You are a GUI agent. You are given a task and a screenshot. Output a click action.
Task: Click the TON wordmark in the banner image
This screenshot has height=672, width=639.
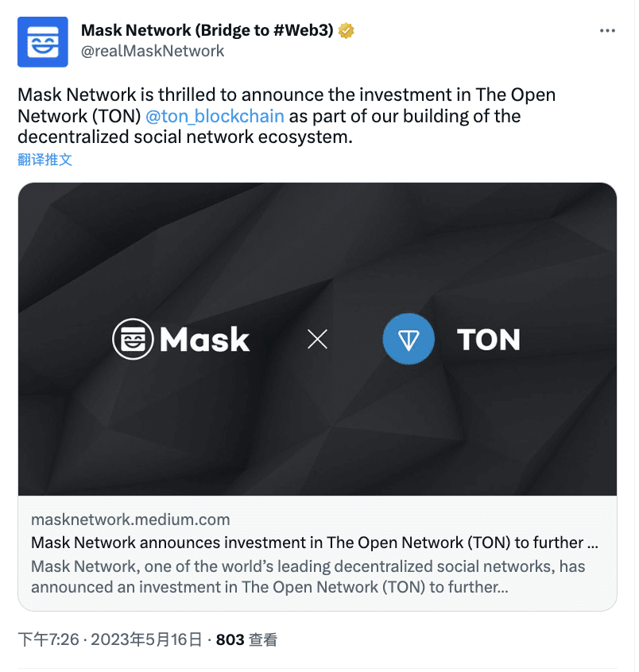(x=489, y=339)
